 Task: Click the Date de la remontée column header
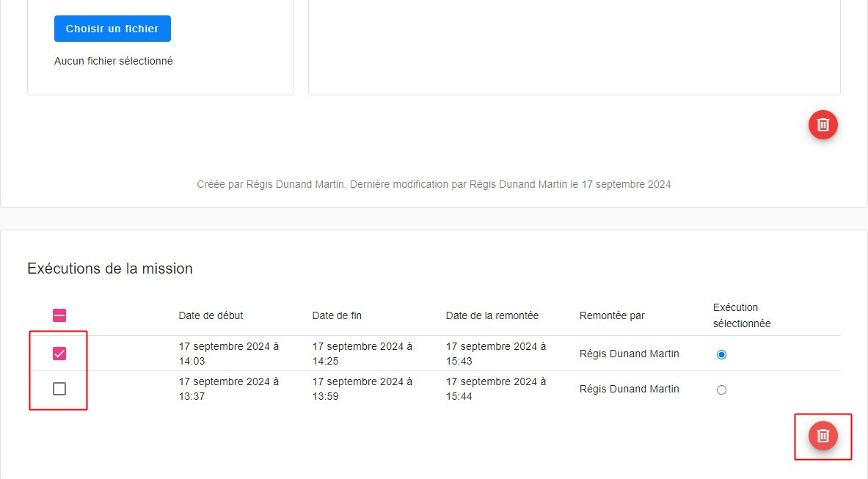[492, 315]
